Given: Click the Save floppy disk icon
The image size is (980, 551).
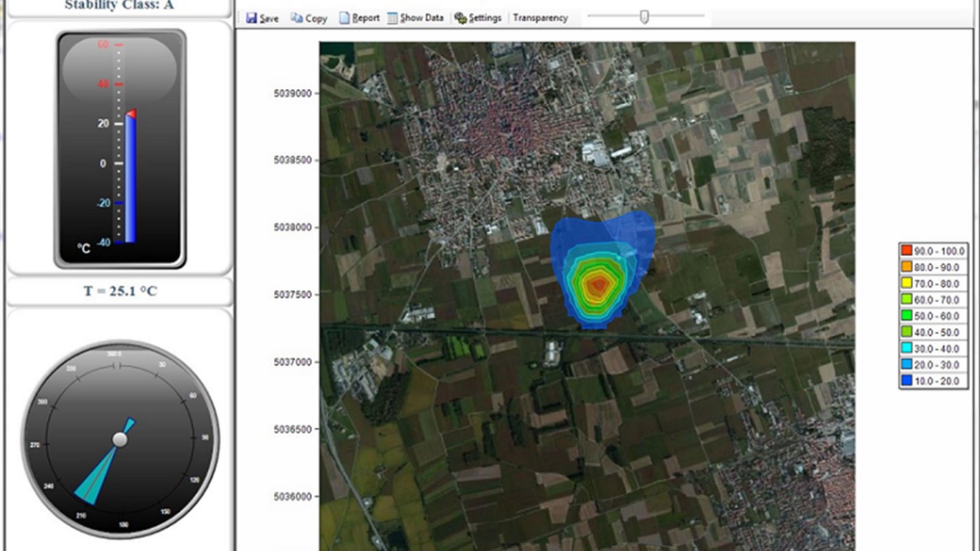Looking at the screenshot, I should click(251, 18).
